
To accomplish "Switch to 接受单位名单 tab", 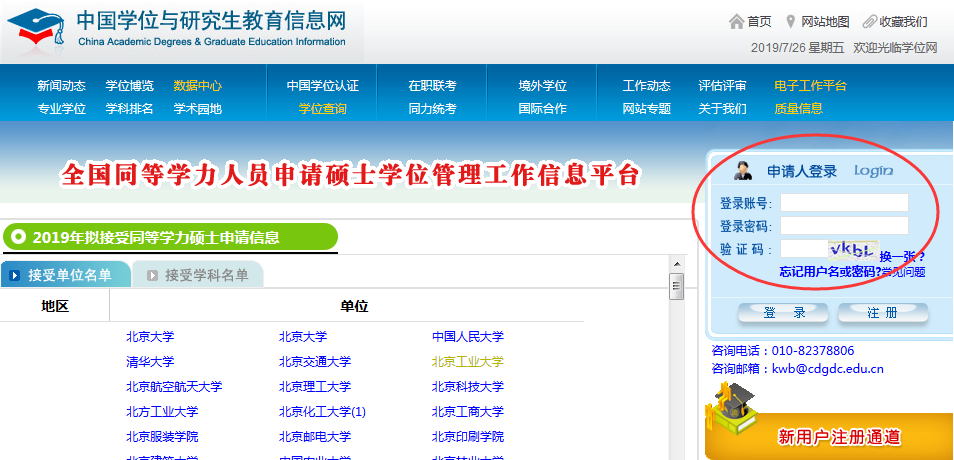I will click(x=66, y=274).
